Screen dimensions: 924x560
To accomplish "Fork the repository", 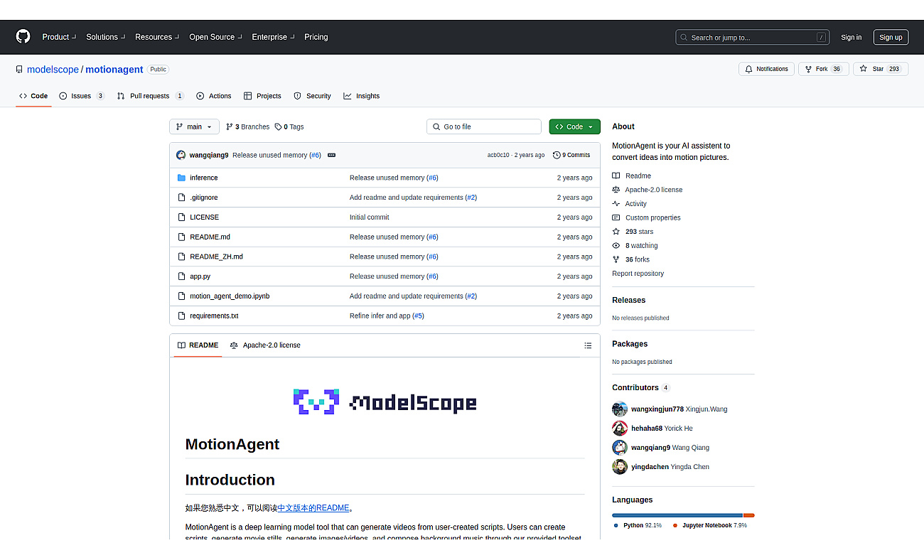I will pyautogui.click(x=823, y=69).
